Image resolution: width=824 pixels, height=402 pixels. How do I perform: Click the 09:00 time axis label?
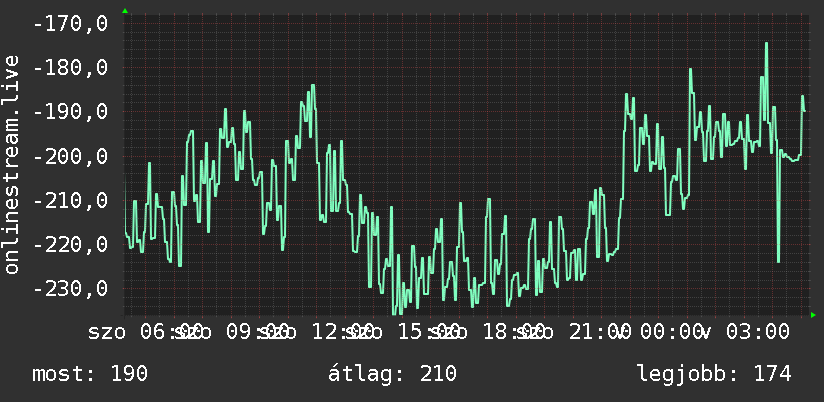pos(257,332)
